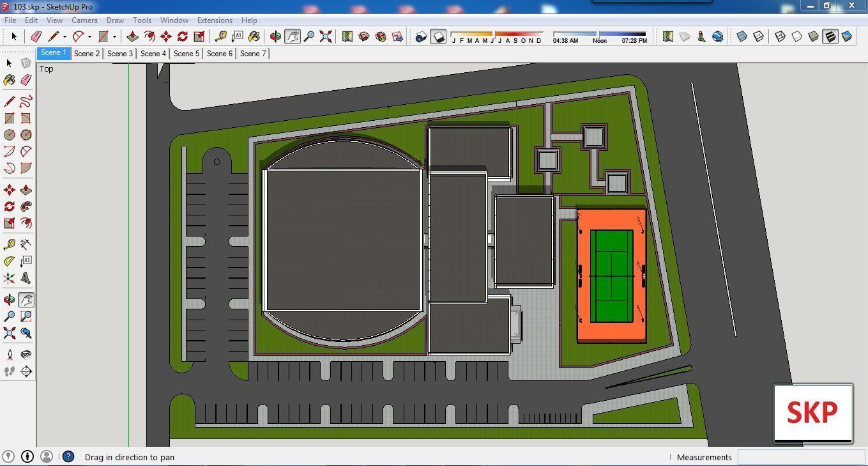Select the Walk footprints tool

(10, 371)
